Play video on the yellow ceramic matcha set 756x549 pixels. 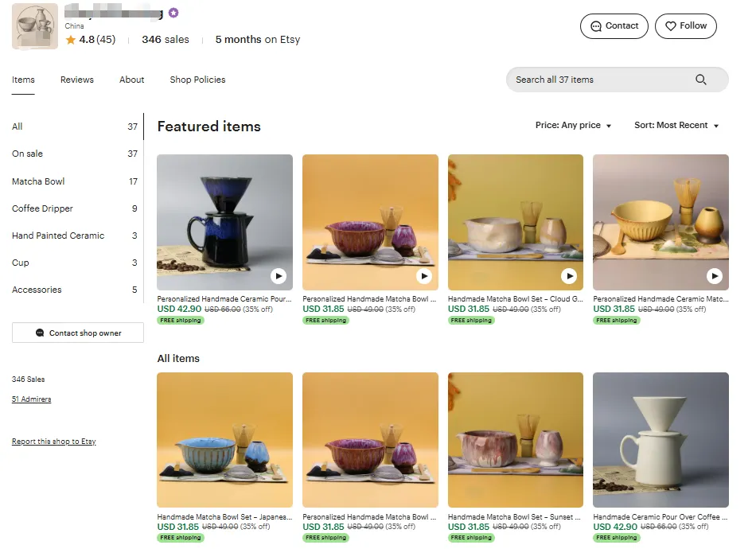coord(715,276)
